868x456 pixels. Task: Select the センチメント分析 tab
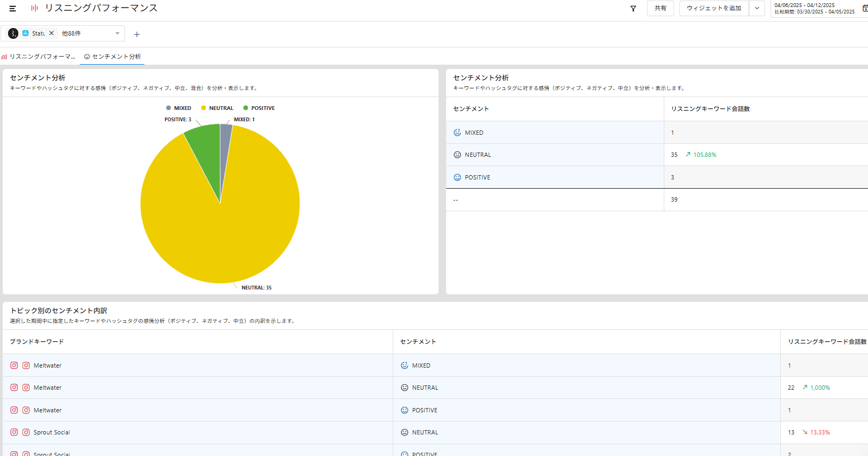pos(113,57)
